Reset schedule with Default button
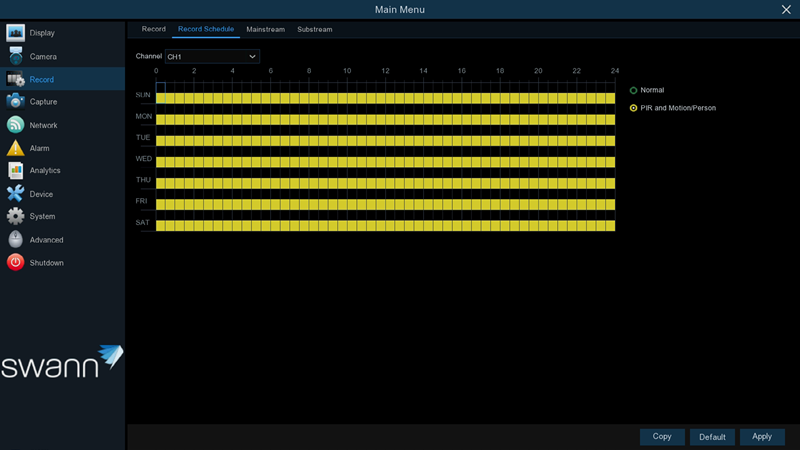 [x=712, y=437]
